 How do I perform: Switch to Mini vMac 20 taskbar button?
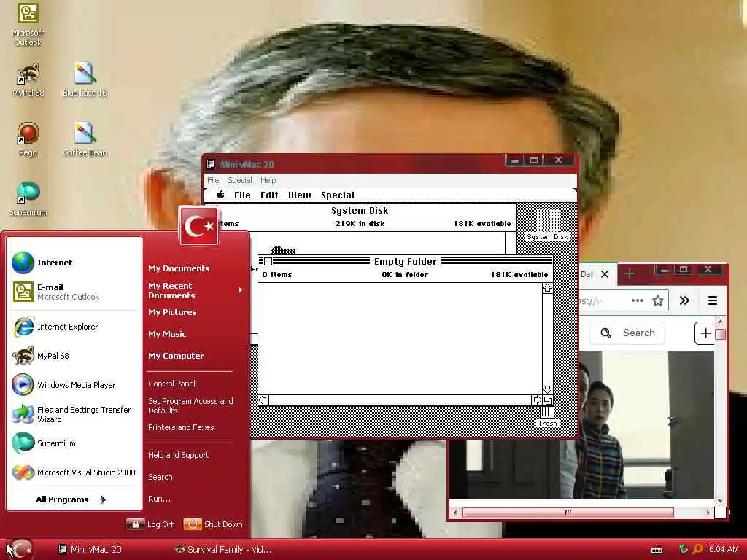(x=90, y=550)
